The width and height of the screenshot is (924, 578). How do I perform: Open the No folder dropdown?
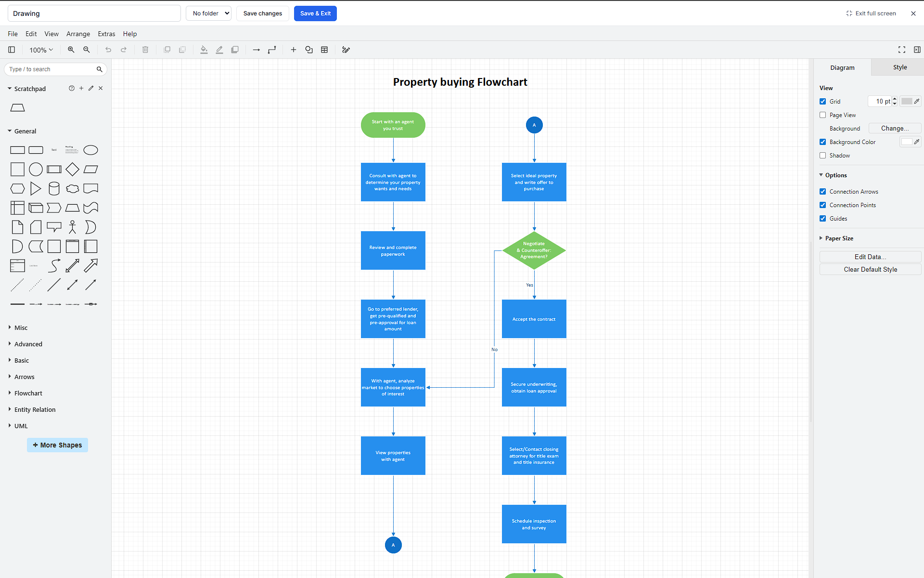(208, 13)
